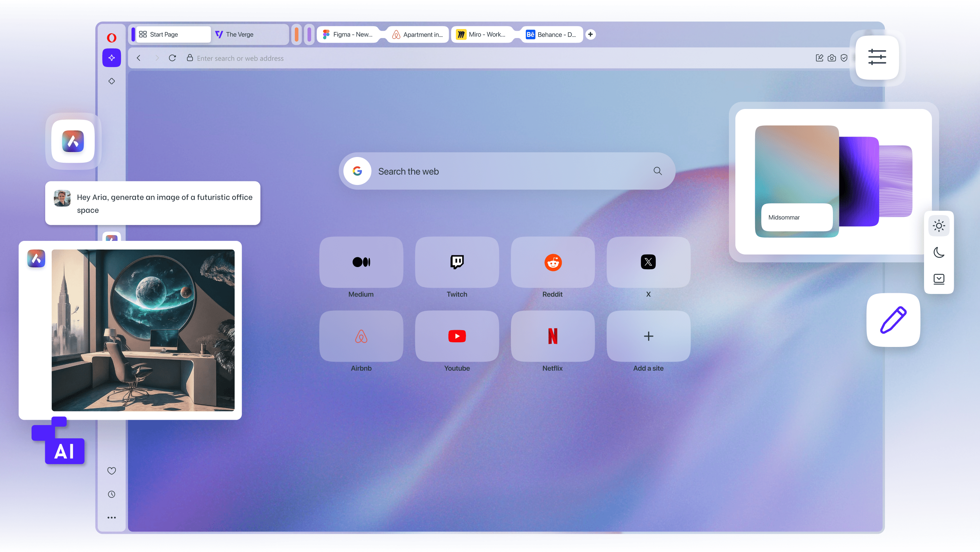980x552 pixels.
Task: Expand sidebar options with ellipsis icon
Action: tap(111, 517)
